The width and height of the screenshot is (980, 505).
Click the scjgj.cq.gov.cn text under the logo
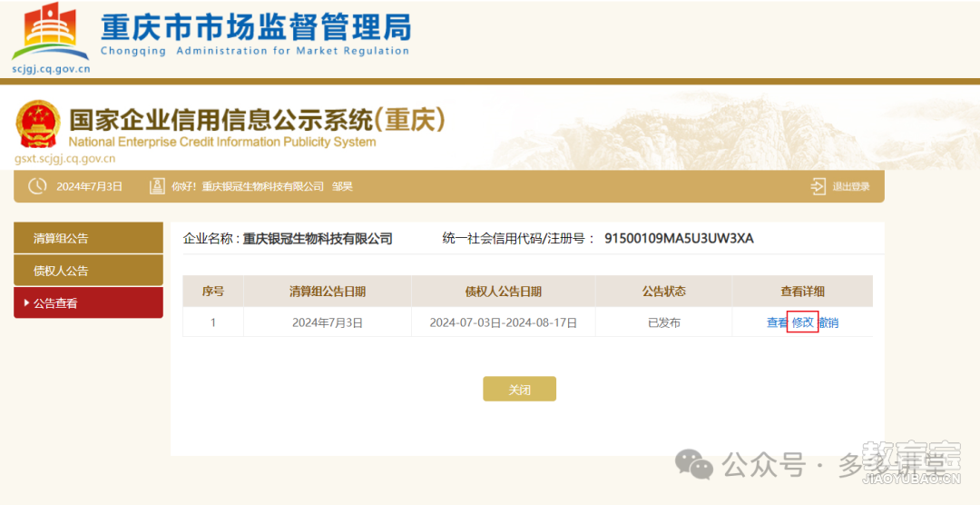[51, 69]
